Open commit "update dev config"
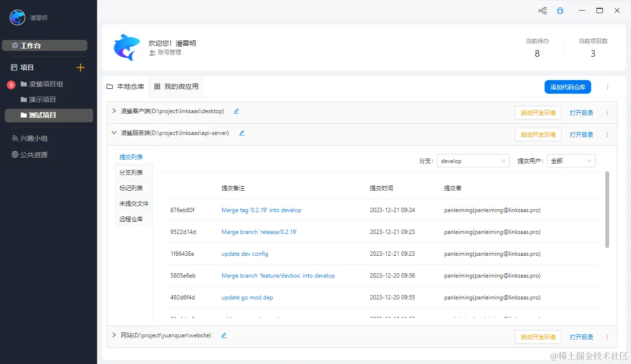 (245, 254)
